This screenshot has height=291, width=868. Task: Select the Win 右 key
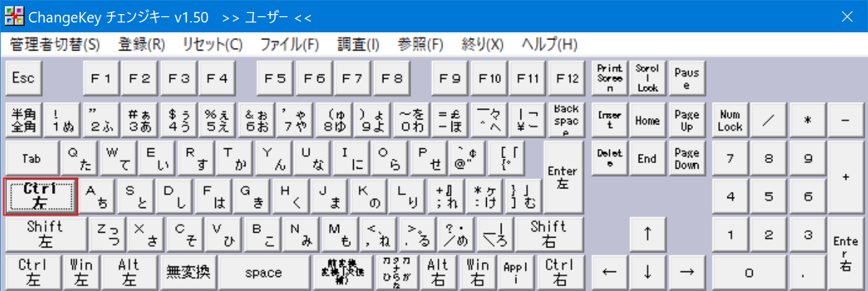478,272
